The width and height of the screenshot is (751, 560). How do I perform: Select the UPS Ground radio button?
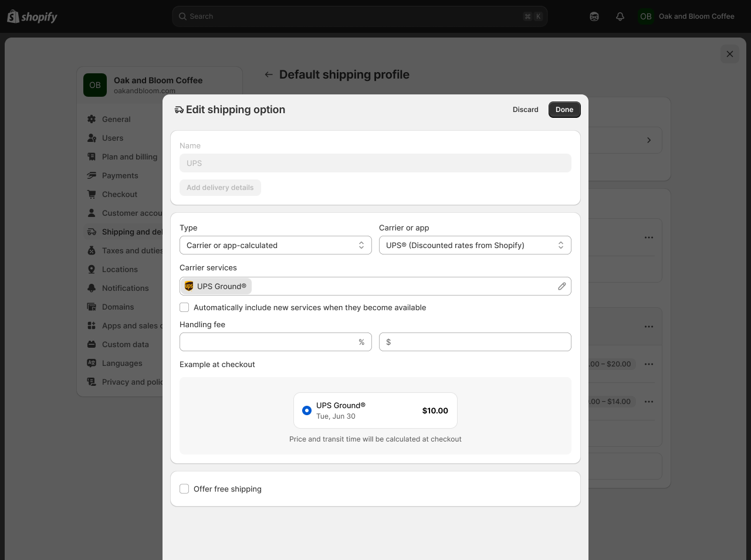click(307, 410)
